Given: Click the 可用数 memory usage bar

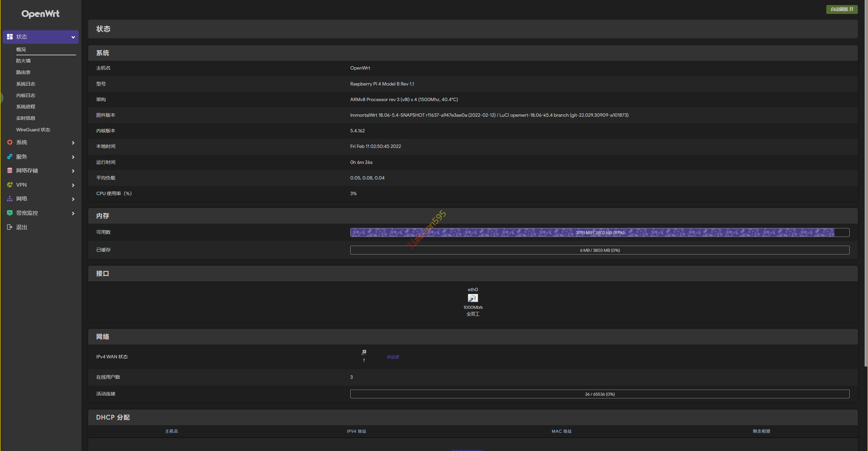Looking at the screenshot, I should 599,232.
